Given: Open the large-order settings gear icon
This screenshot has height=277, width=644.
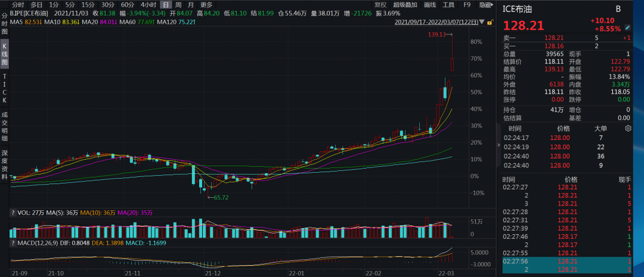Looking at the screenshot, I should [627, 129].
